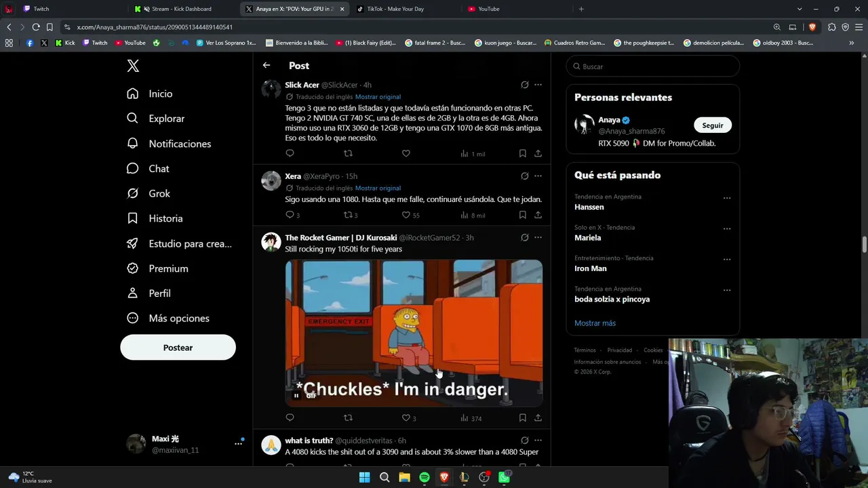Switch to the YouTube browser tab
868x488 pixels.
point(516,9)
